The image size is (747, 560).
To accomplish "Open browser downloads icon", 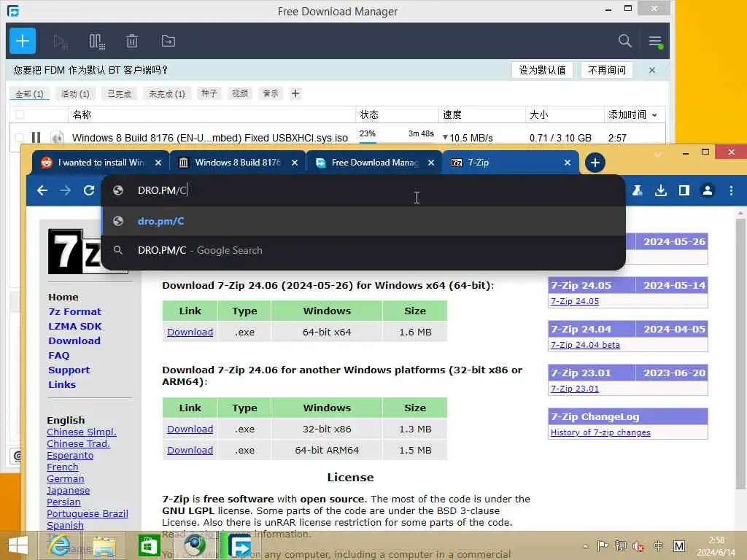I will 660,190.
